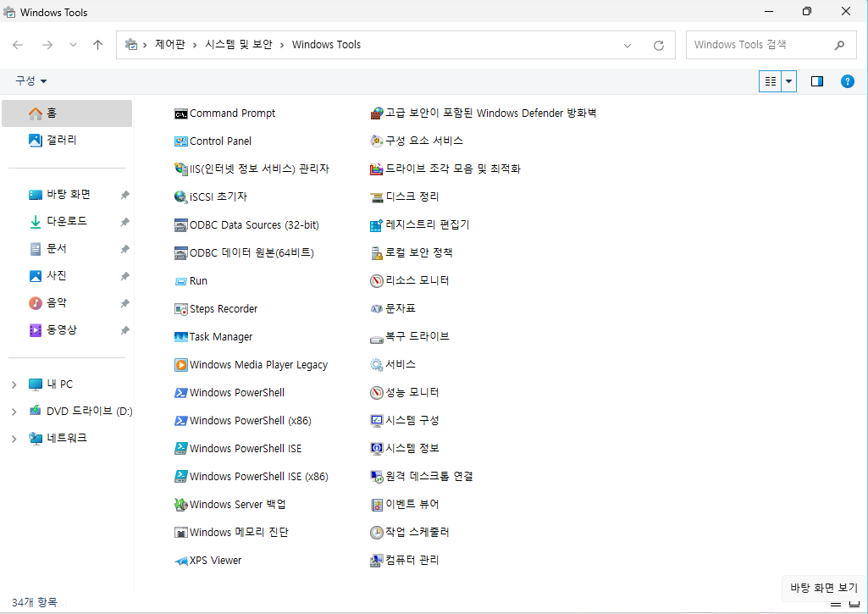Toggle the preview pane button
This screenshot has height=614, width=868.
point(817,81)
